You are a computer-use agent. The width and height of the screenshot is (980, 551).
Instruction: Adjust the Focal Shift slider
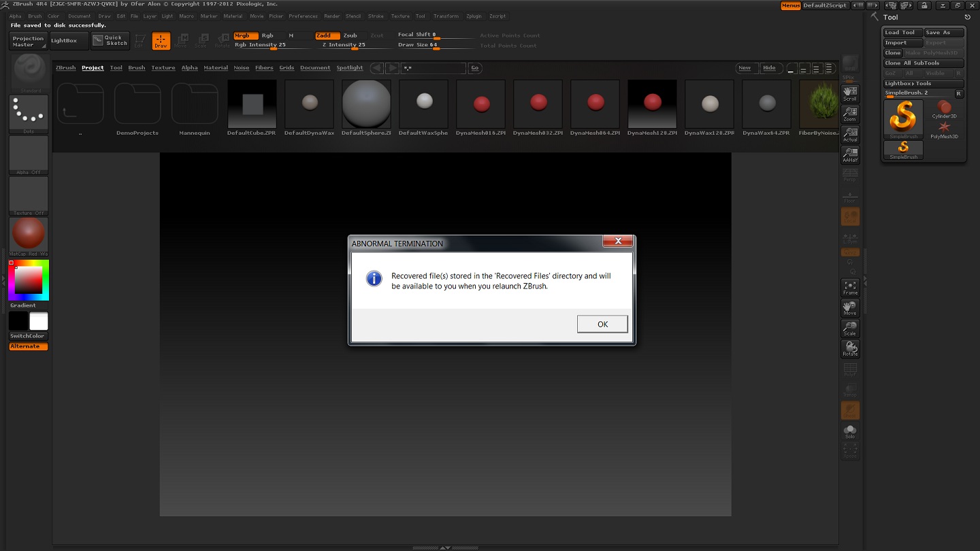point(436,35)
